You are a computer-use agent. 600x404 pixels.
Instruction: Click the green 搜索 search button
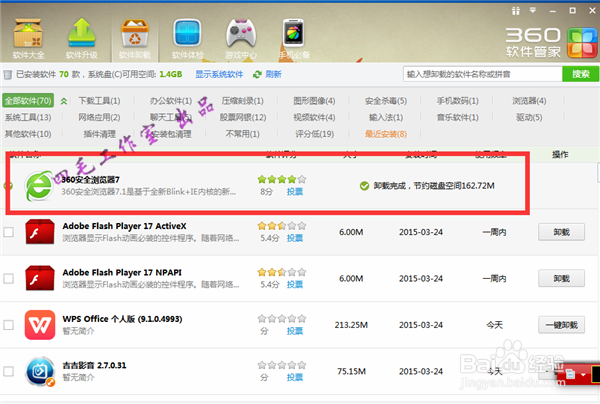(580, 74)
